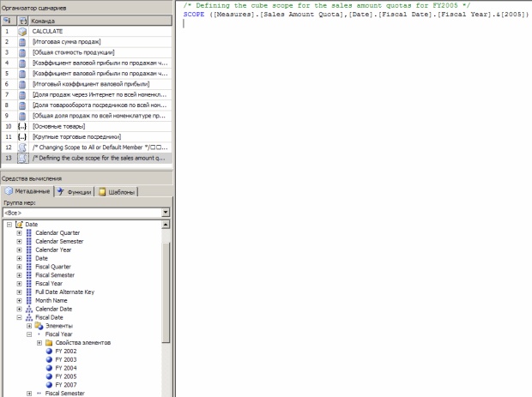
Task: Collapse the Date dimension node
Action: click(9, 224)
